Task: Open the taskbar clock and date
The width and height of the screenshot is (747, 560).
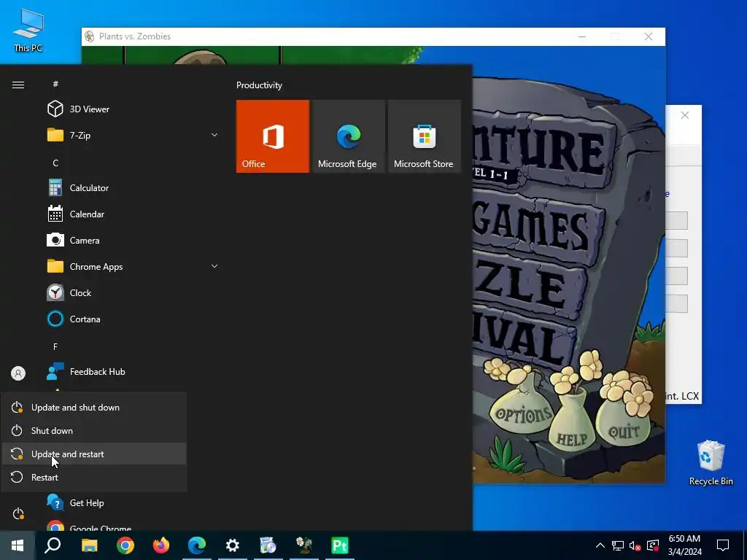Action: tap(684, 545)
